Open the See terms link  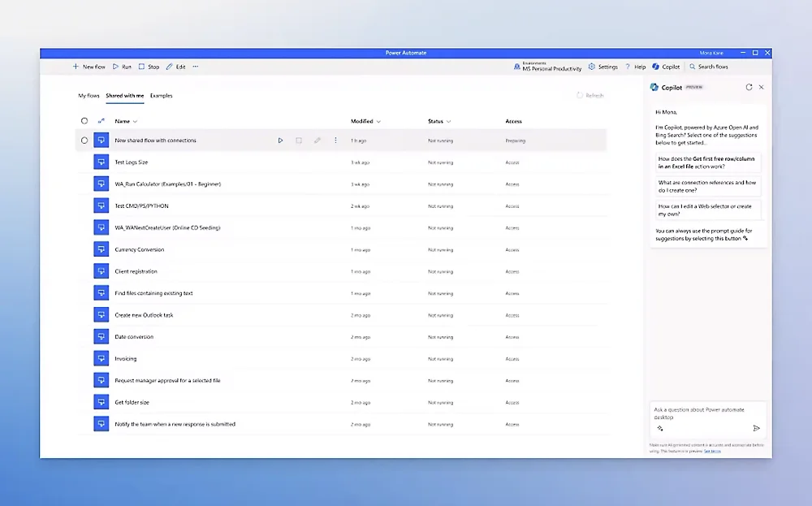[x=713, y=451]
